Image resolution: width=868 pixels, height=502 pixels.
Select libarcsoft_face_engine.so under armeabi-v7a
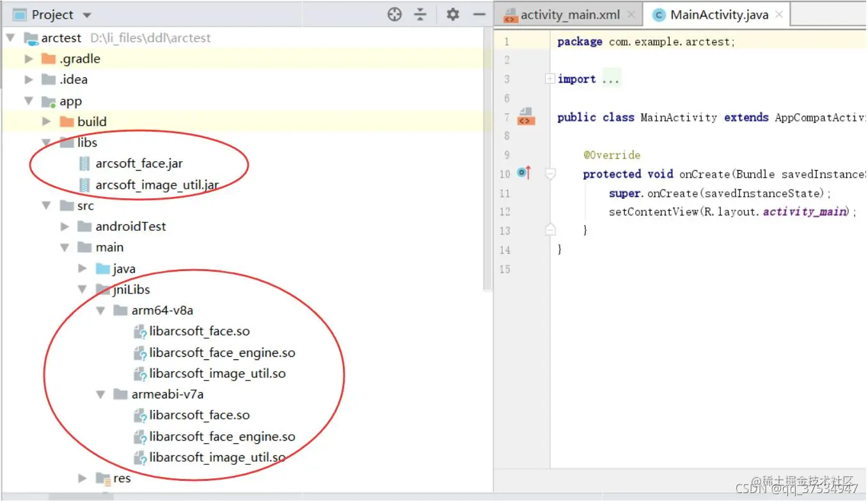coord(223,437)
